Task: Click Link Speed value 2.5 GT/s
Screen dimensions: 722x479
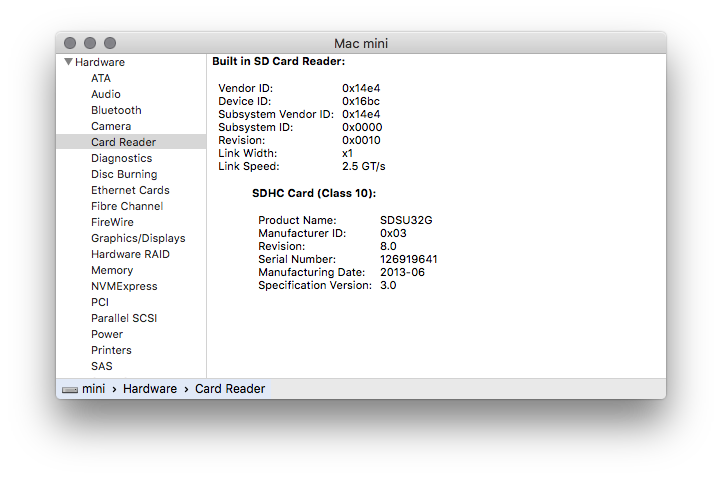Action: 364,166
